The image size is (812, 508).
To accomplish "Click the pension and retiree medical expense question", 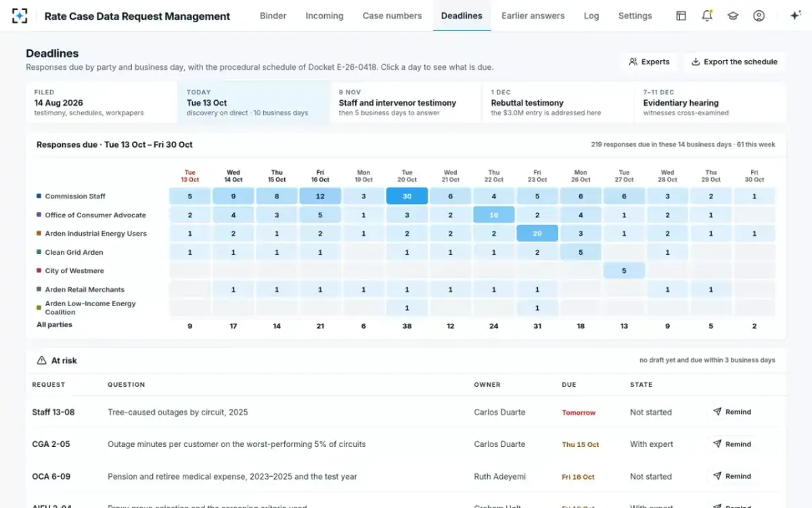I will tap(232, 476).
